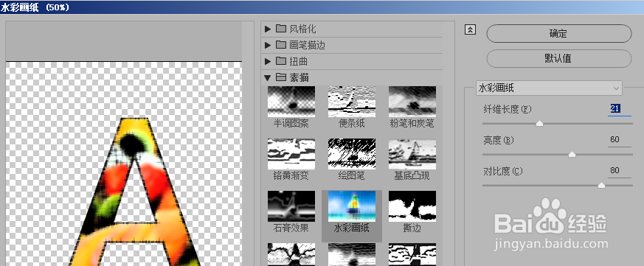Click the 纤维长度 value field
This screenshot has width=644, height=266.
(620, 109)
